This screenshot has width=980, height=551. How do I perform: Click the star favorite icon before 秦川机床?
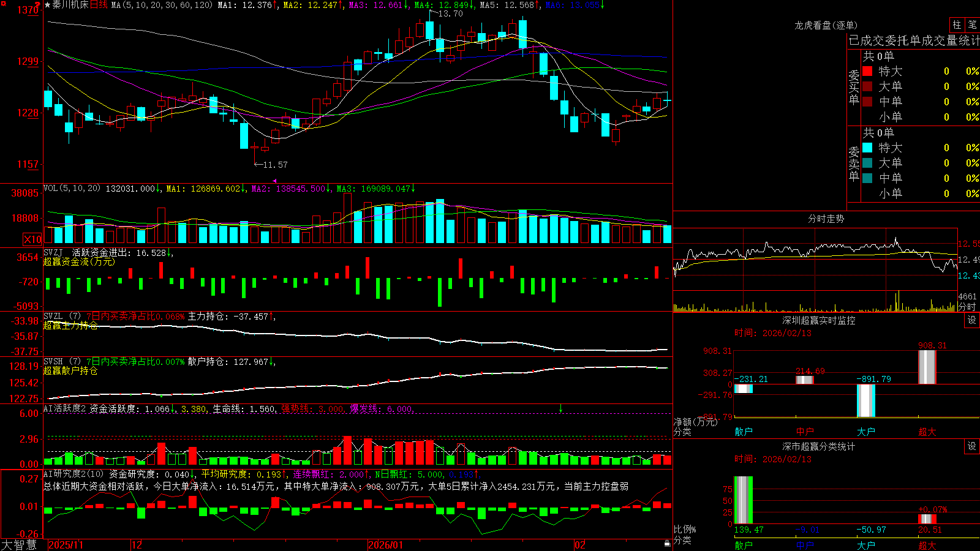(47, 5)
